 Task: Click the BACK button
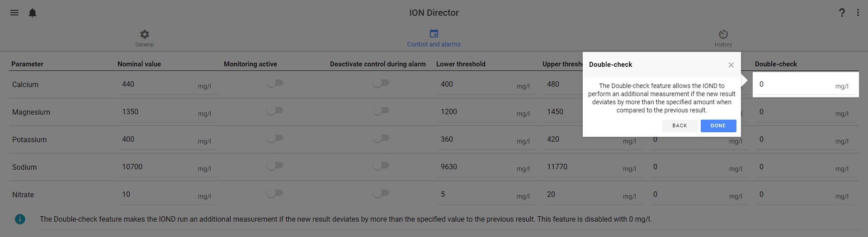[x=679, y=126]
